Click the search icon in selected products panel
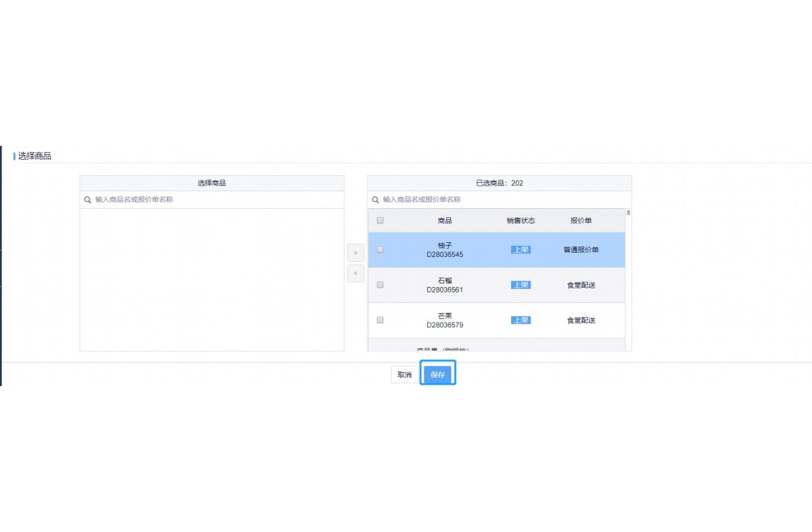The image size is (812, 532). (x=376, y=200)
